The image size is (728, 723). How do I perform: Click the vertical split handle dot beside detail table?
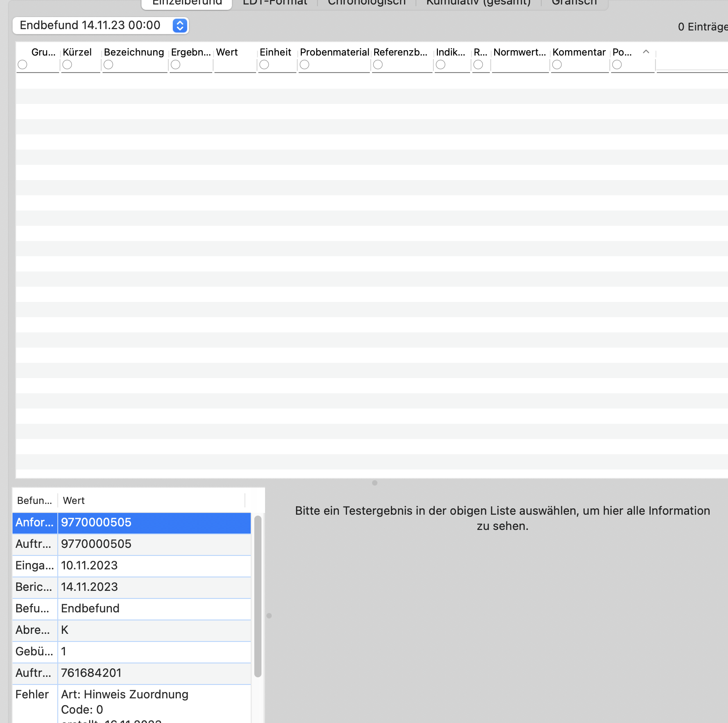coord(269,615)
